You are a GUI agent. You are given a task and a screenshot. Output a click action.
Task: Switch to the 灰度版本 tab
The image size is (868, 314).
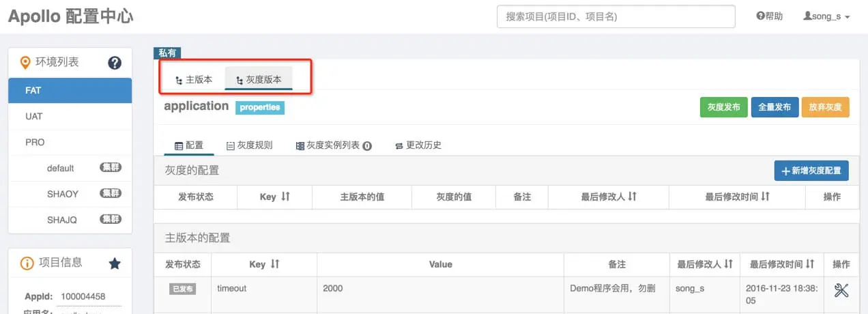tap(259, 79)
